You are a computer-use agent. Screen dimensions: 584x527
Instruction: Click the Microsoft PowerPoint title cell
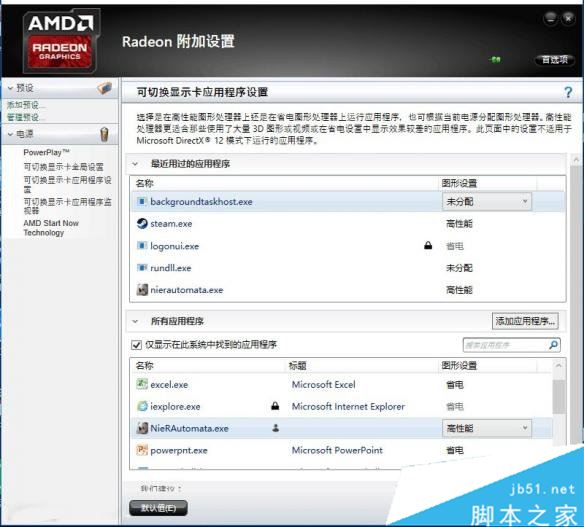[x=337, y=451]
